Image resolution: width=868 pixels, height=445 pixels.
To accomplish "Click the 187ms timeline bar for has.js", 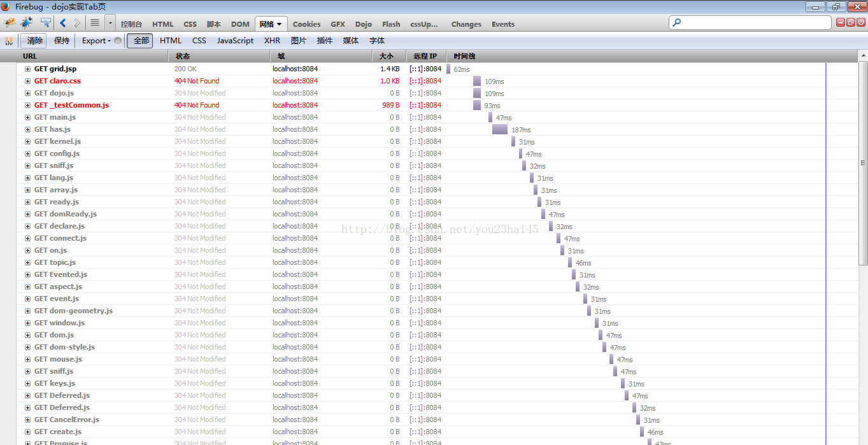I will pos(500,129).
